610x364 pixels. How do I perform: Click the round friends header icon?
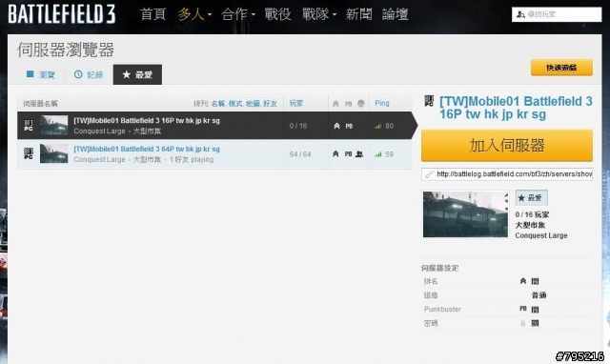tap(361, 104)
